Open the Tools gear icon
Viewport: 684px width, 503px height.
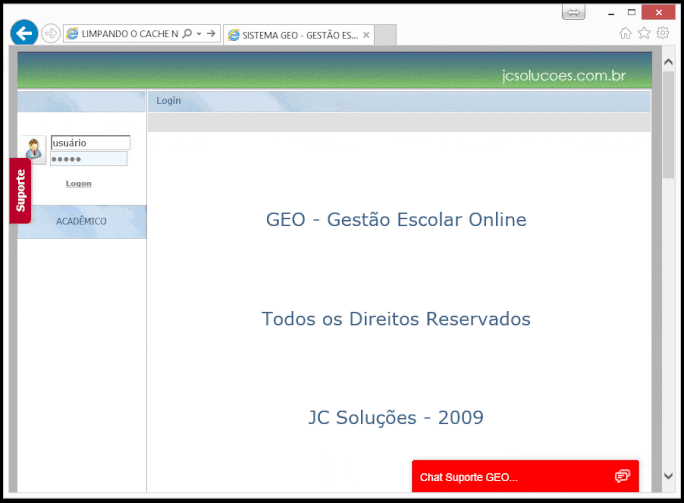663,33
